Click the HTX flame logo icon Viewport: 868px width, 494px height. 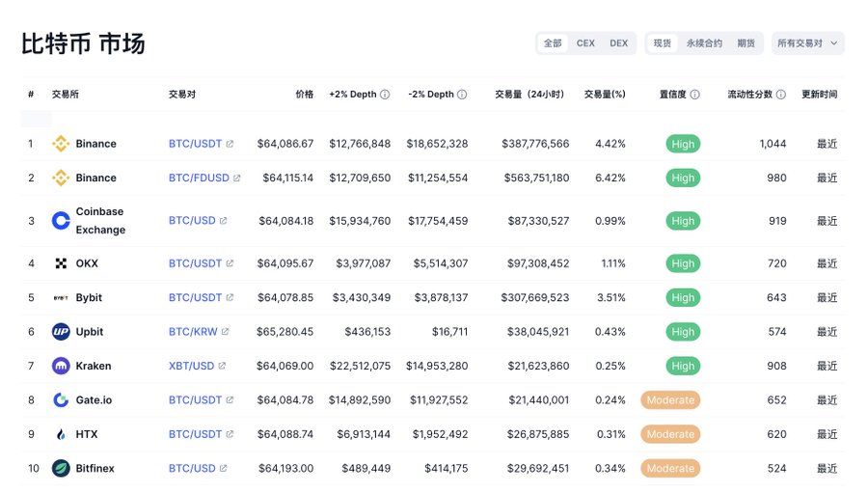coord(61,434)
